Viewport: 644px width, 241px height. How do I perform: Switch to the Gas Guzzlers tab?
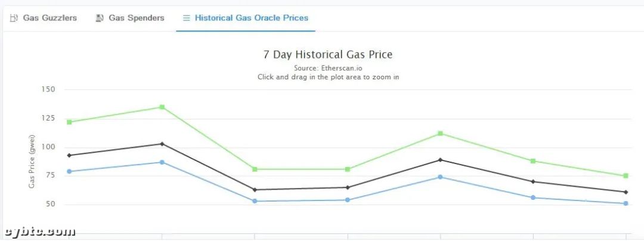43,18
